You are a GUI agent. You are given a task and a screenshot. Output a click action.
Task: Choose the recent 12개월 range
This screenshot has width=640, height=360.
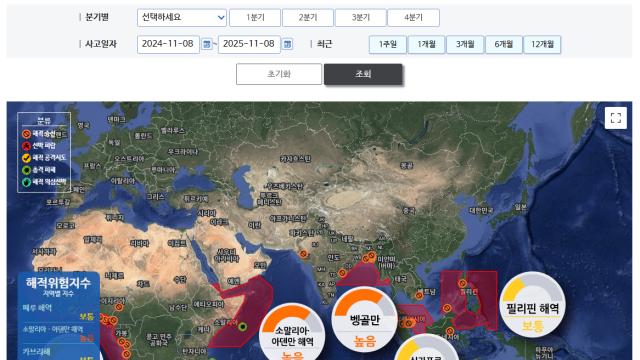(542, 44)
